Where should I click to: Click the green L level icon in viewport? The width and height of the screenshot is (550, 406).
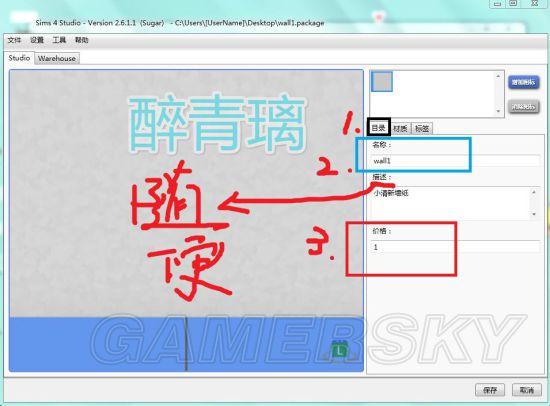point(339,350)
